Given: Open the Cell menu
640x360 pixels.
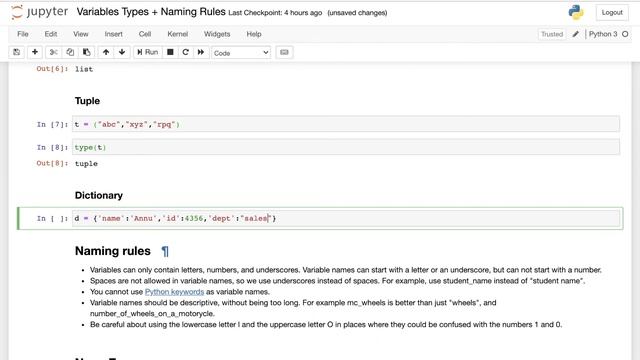Looking at the screenshot, I should (x=145, y=34).
